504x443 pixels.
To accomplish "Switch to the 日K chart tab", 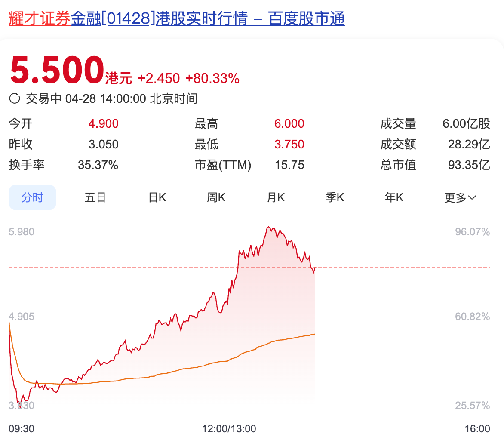I will 157,197.
